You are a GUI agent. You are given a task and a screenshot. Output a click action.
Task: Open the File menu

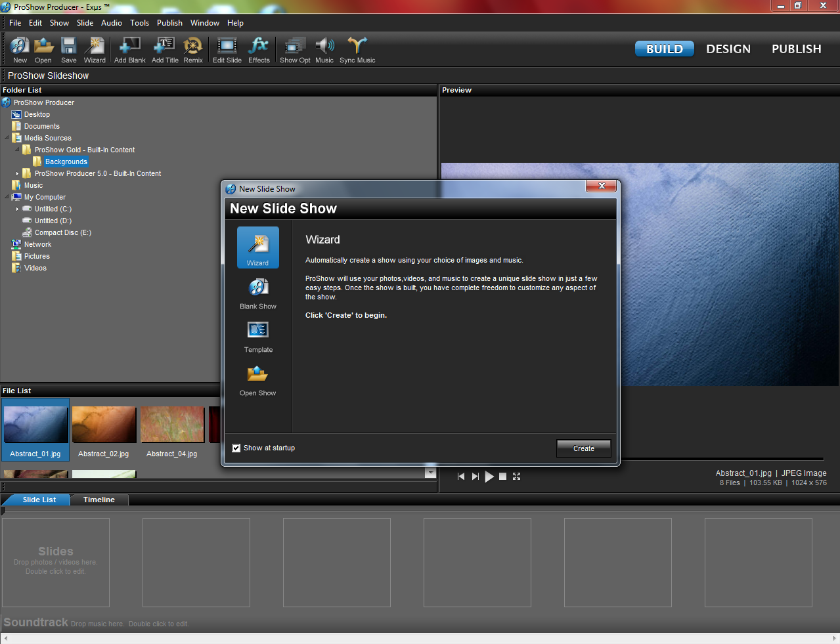(x=15, y=23)
